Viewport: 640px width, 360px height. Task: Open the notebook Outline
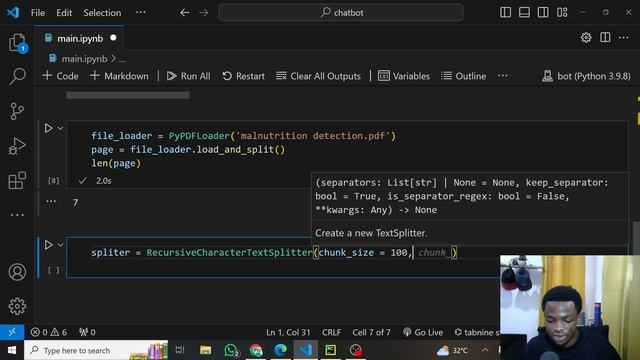(x=464, y=76)
